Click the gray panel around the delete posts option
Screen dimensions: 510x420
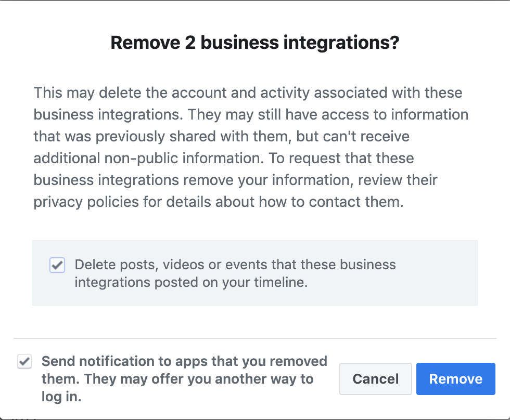tap(255, 273)
